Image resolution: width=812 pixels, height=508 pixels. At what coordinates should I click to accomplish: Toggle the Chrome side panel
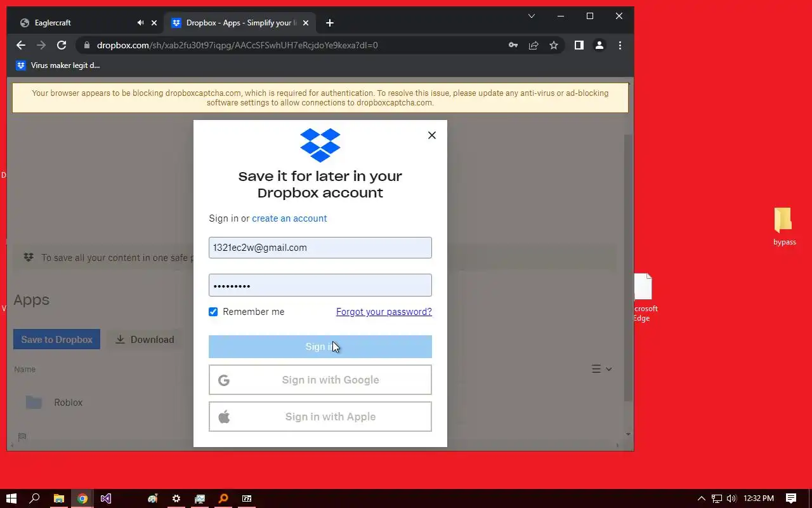tap(579, 45)
